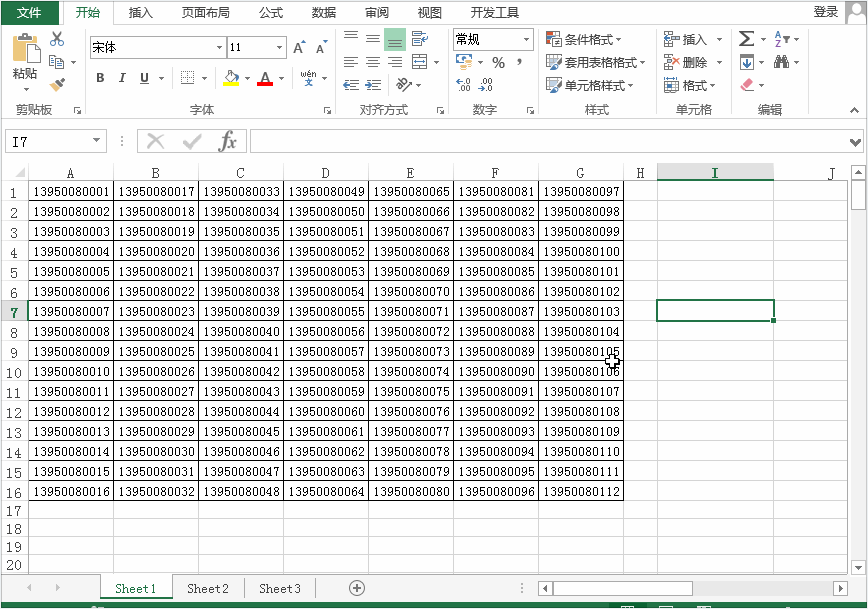Apply accounting currency format

pos(464,62)
